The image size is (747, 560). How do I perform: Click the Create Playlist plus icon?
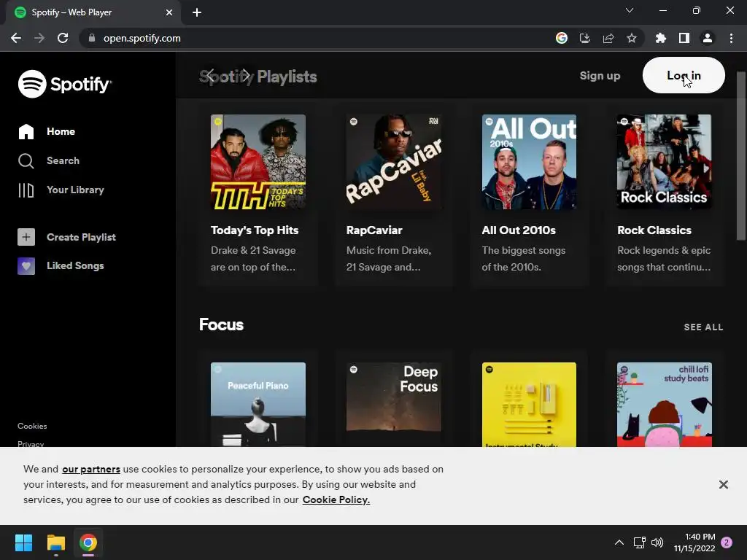tap(26, 237)
